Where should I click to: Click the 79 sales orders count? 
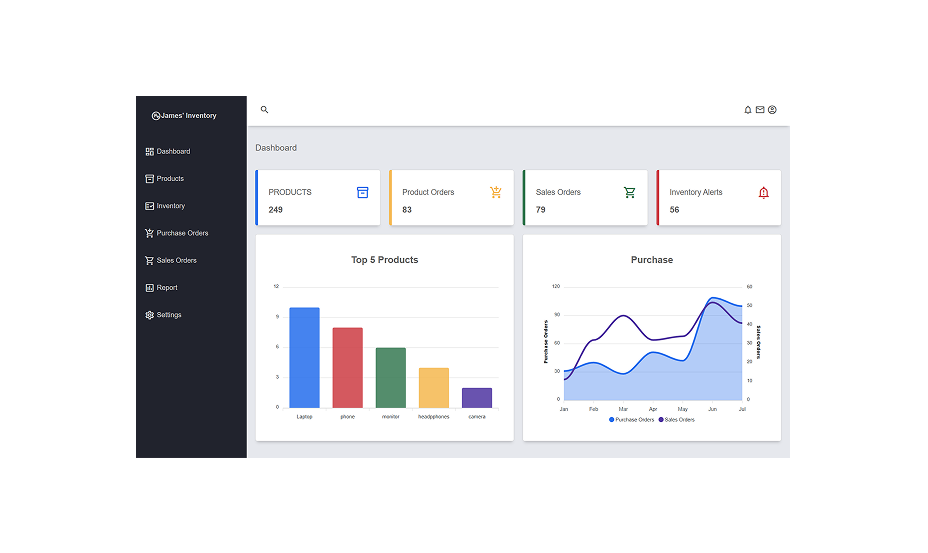coord(540,210)
